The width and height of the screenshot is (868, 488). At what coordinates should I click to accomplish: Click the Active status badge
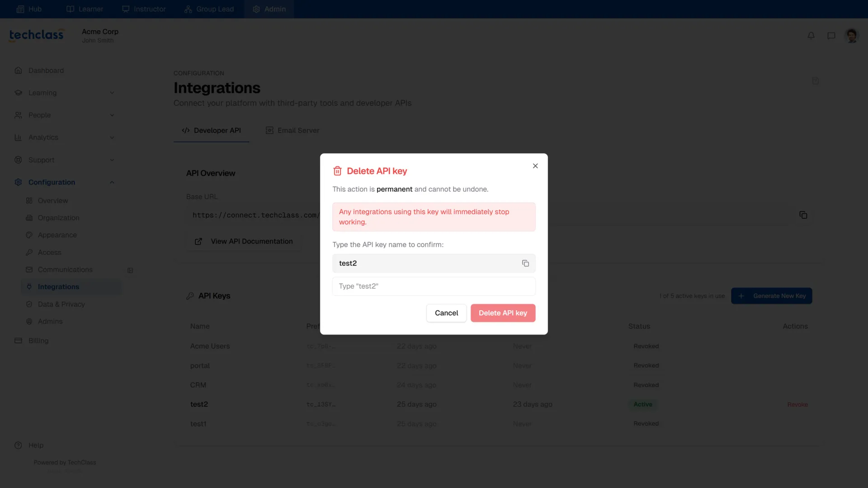coord(642,404)
